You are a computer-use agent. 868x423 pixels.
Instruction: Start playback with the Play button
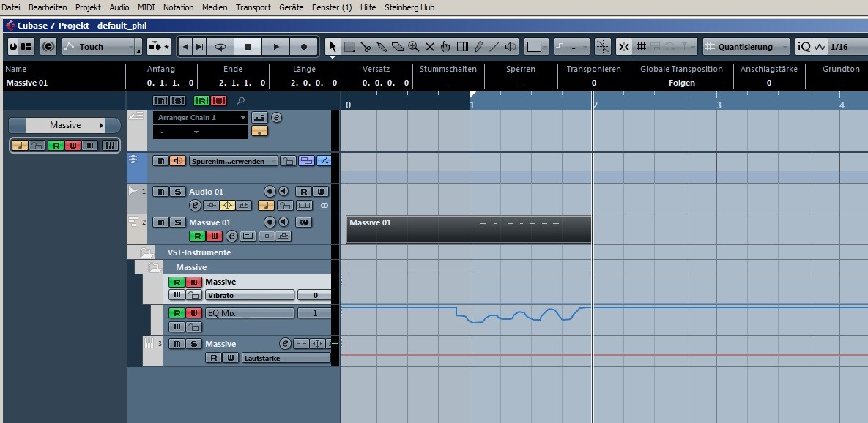(x=276, y=47)
